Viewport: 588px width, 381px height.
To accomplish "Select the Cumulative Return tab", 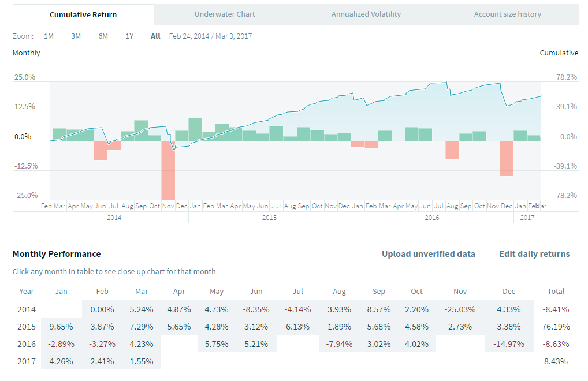I will pos(83,14).
